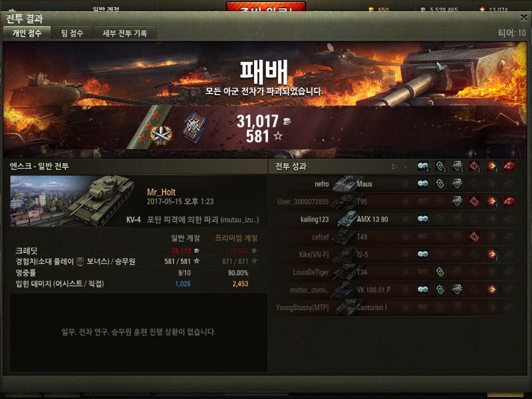
Task: Click the blocked-damage armor header icon
Action: (x=458, y=166)
